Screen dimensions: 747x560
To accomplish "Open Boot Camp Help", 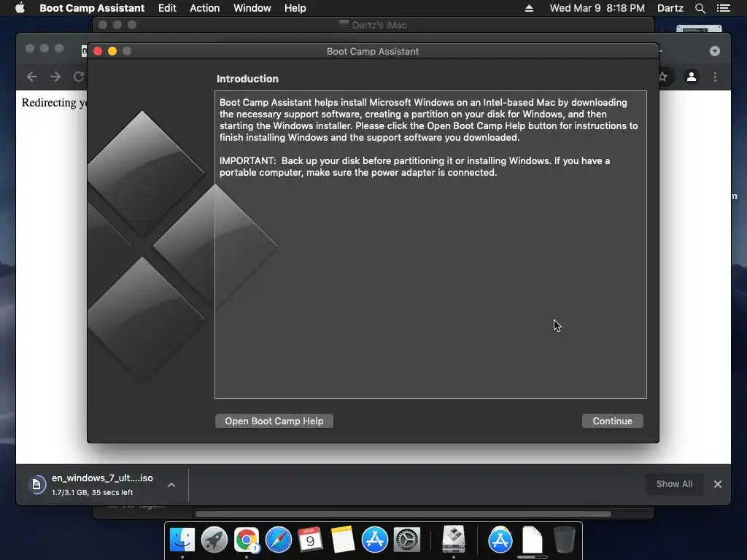I will point(274,421).
